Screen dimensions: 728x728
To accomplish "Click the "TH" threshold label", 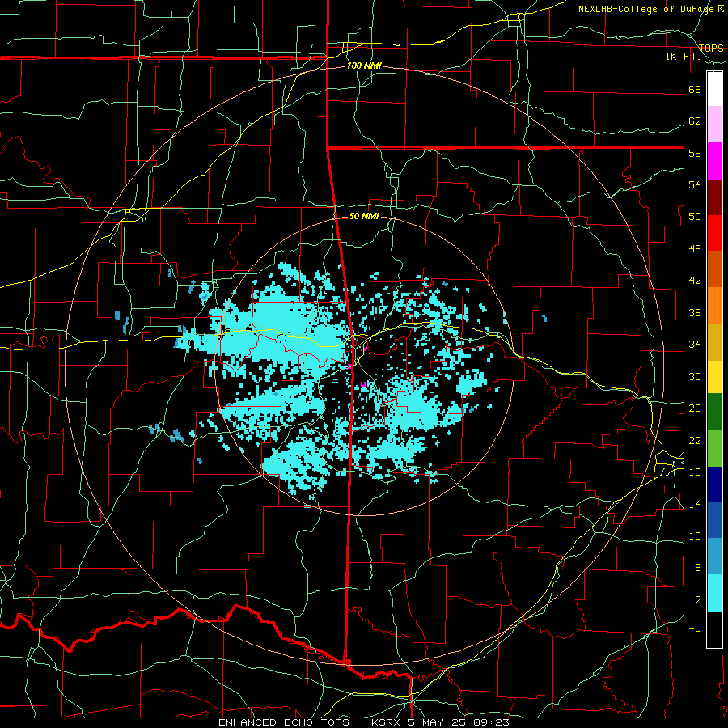I will tap(695, 632).
